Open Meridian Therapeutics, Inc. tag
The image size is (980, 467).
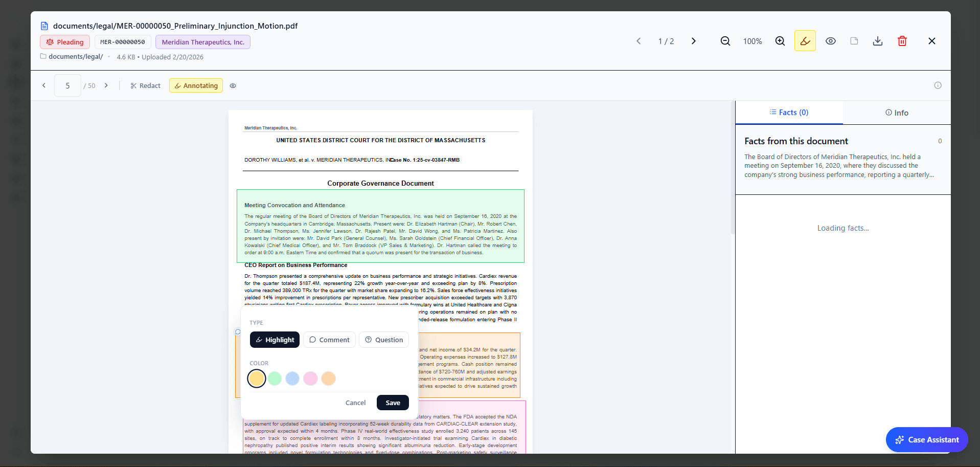tap(203, 42)
